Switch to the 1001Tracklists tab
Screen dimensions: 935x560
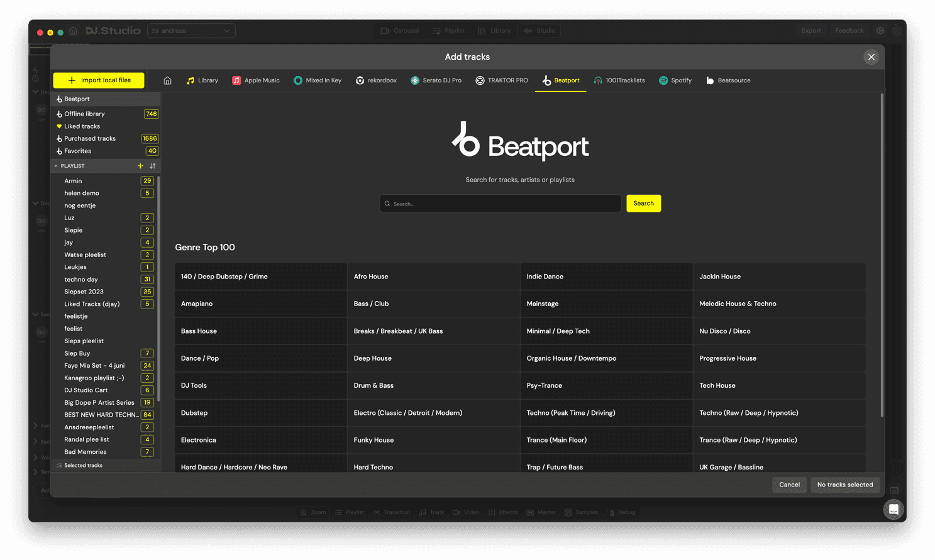click(x=619, y=80)
